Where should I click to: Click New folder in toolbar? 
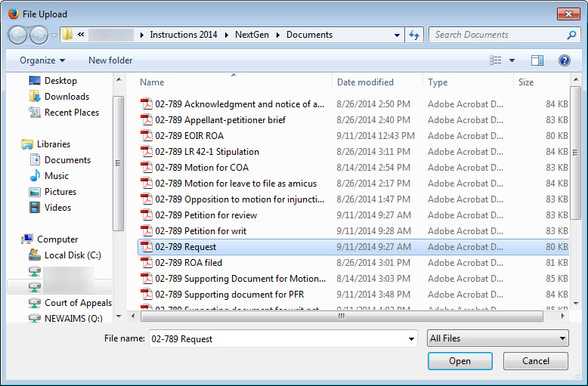coord(110,60)
